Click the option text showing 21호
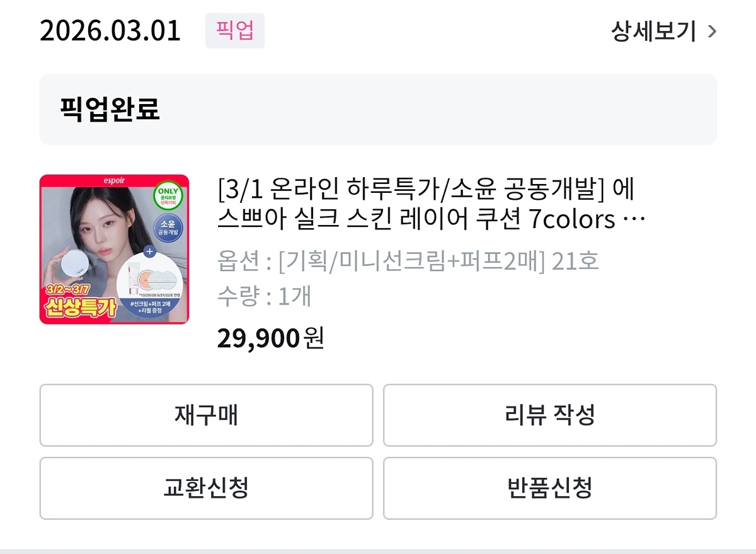This screenshot has width=756, height=554. tap(408, 261)
